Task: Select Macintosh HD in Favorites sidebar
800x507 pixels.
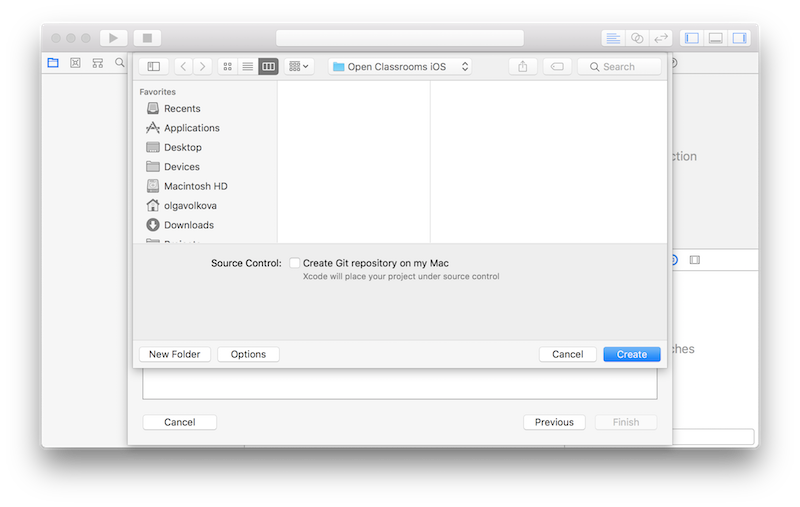Action: pos(206,186)
